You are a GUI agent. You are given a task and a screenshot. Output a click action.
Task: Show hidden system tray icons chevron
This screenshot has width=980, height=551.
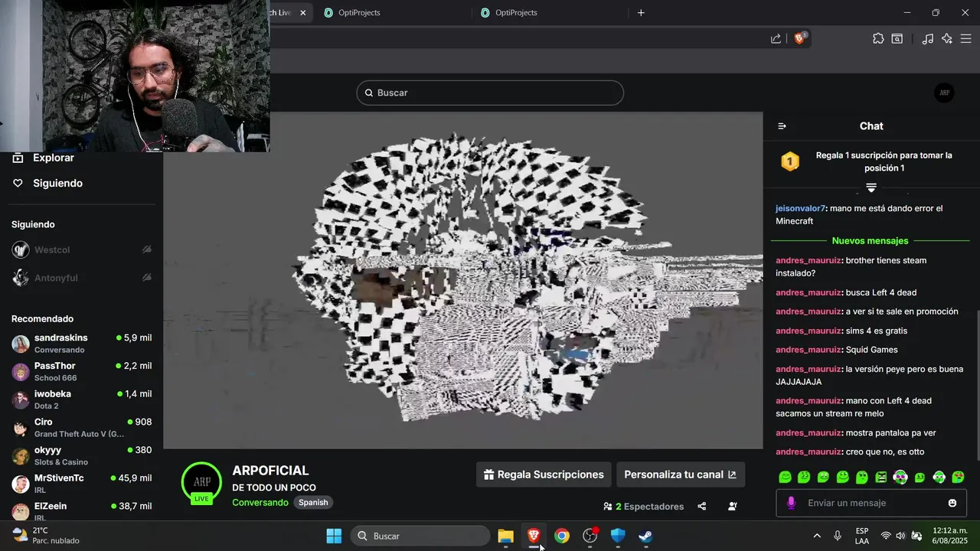[x=817, y=536]
